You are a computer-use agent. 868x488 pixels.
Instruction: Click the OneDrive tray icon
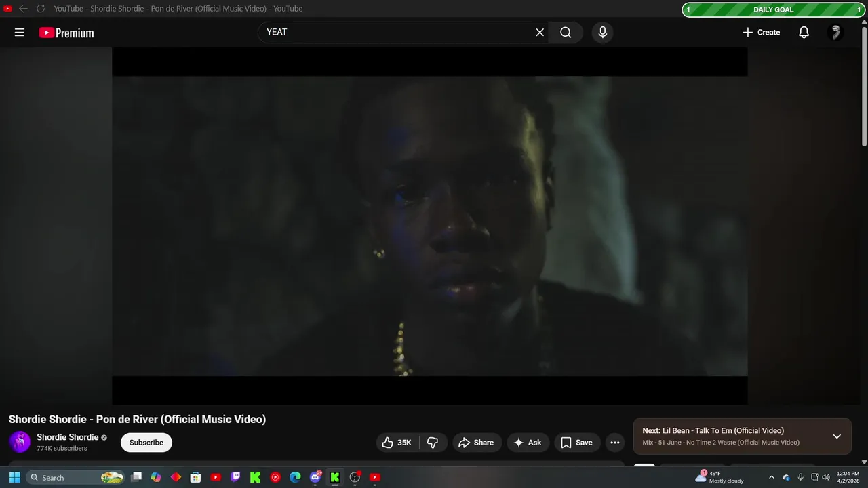click(x=786, y=477)
